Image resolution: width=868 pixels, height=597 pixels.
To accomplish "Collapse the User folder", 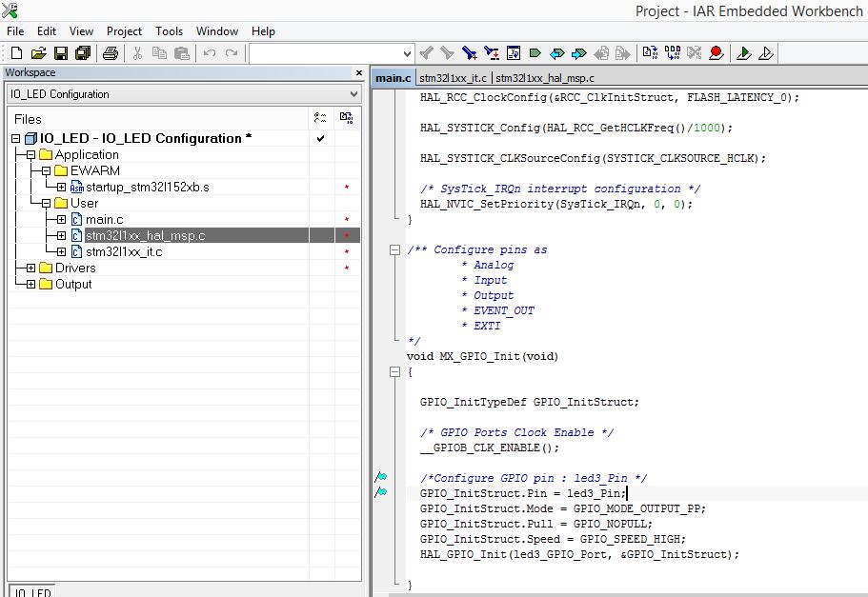I will tap(47, 204).
